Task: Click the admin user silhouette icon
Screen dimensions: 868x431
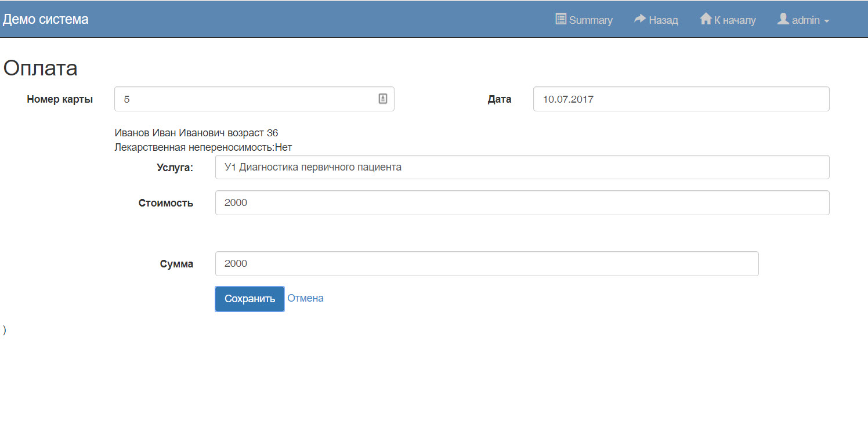Action: [783, 19]
